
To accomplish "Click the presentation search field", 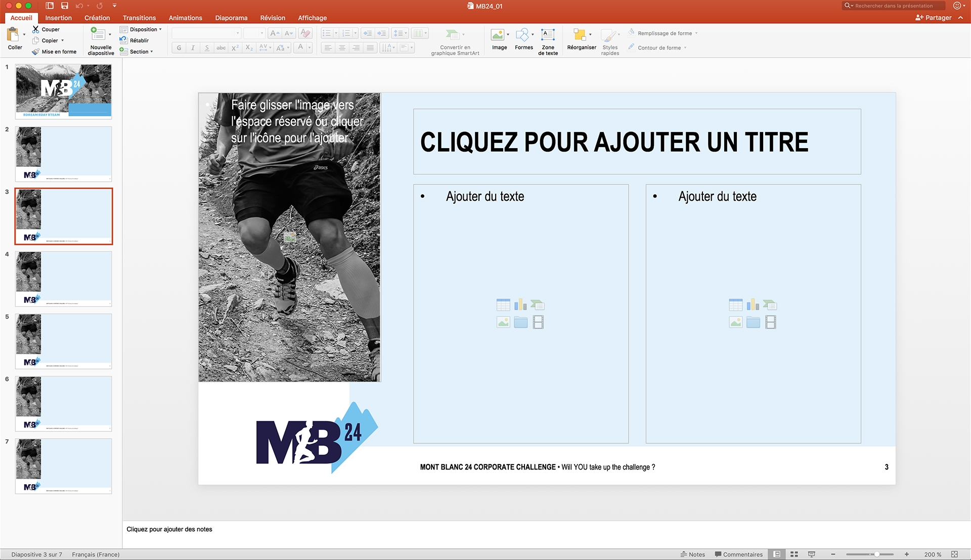I will (x=893, y=6).
